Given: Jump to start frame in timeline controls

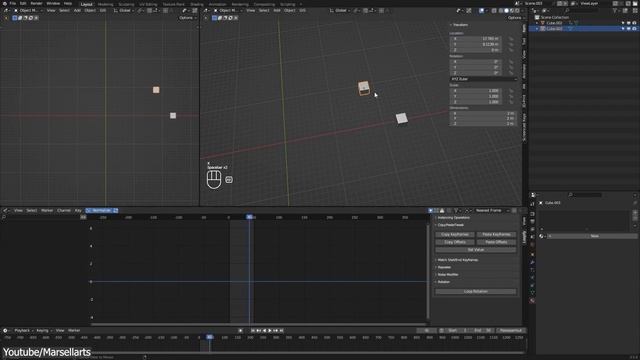Looking at the screenshot, I should coord(253,331).
